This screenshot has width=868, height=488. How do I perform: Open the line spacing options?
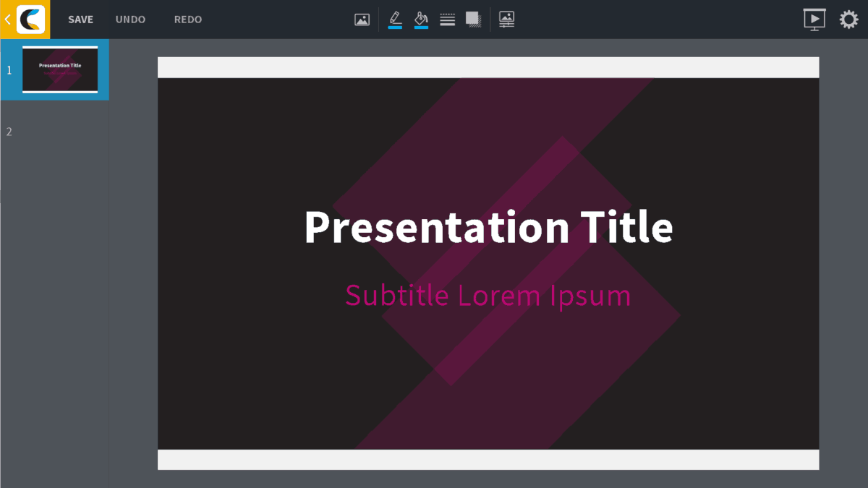point(447,20)
